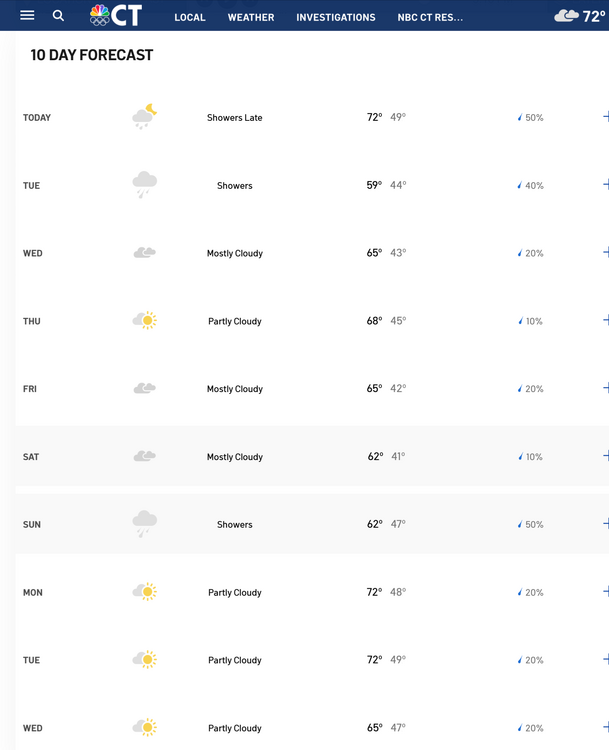Go to INVESTIGATIONS section
This screenshot has height=750, width=609.
pyautogui.click(x=335, y=18)
